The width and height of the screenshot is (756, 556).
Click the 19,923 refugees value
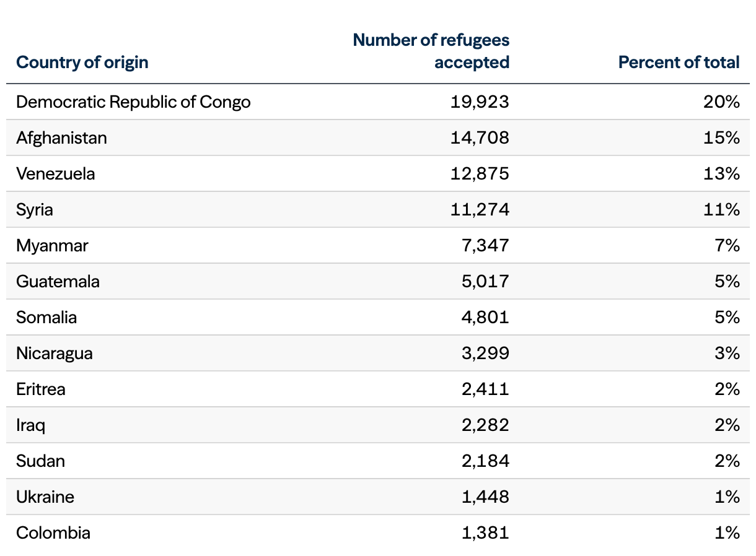(480, 102)
